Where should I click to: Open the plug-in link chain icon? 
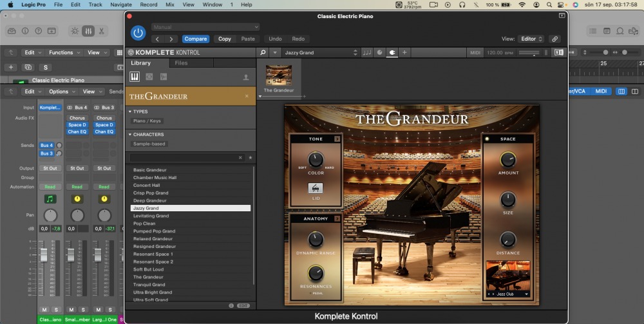click(554, 39)
